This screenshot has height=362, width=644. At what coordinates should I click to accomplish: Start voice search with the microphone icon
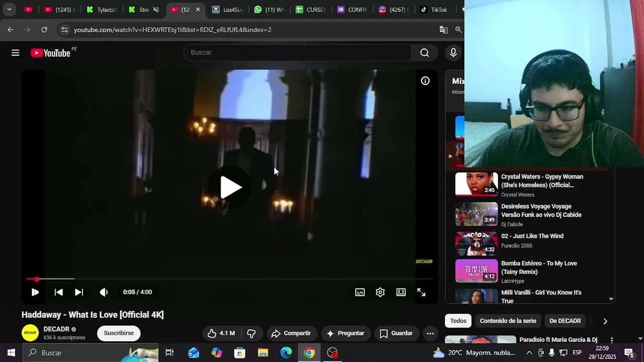click(x=453, y=53)
